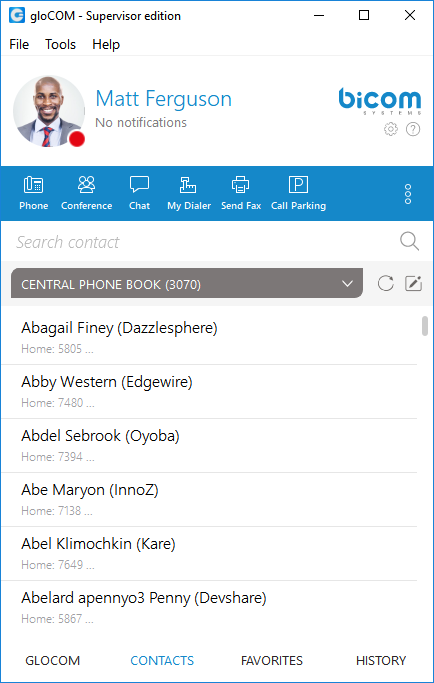Switch to the Favorites tab
This screenshot has width=434, height=683.
click(x=271, y=660)
